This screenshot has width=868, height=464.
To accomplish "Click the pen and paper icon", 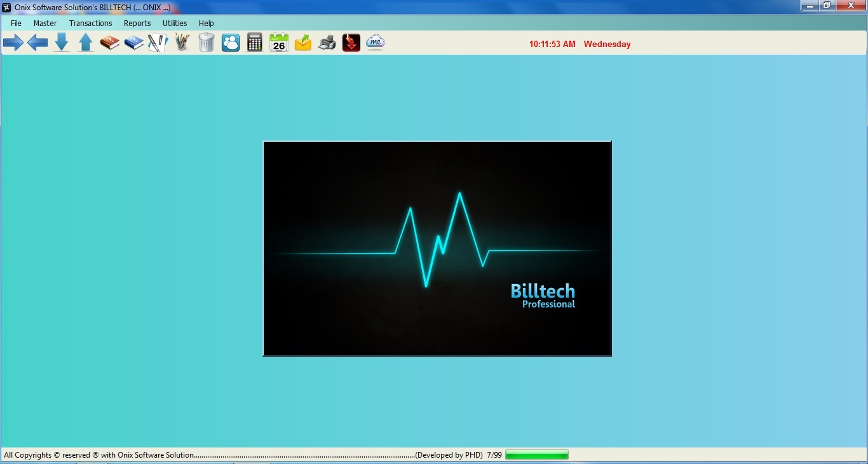I will click(x=158, y=43).
